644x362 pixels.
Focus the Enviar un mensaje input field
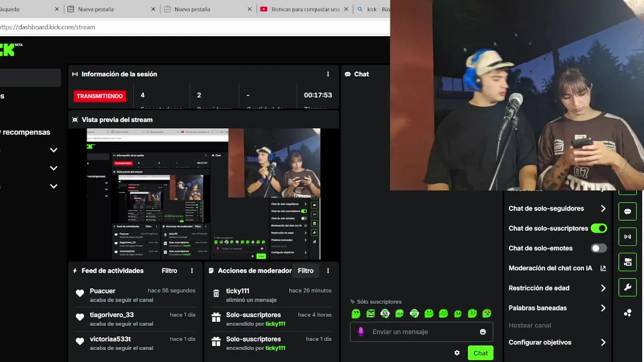point(422,332)
